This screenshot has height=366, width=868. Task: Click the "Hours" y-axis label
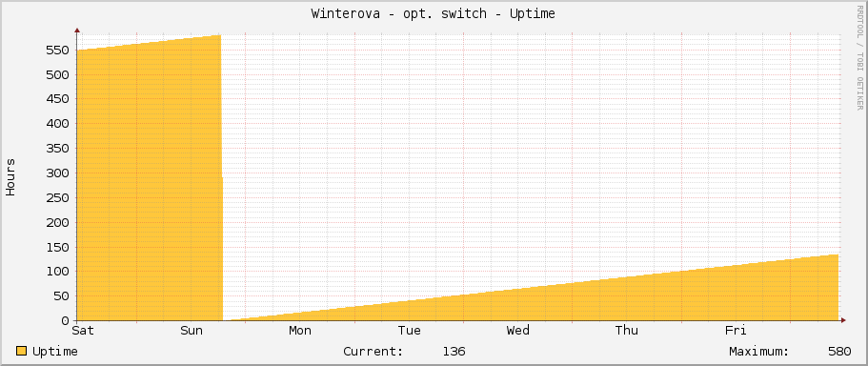(x=10, y=176)
